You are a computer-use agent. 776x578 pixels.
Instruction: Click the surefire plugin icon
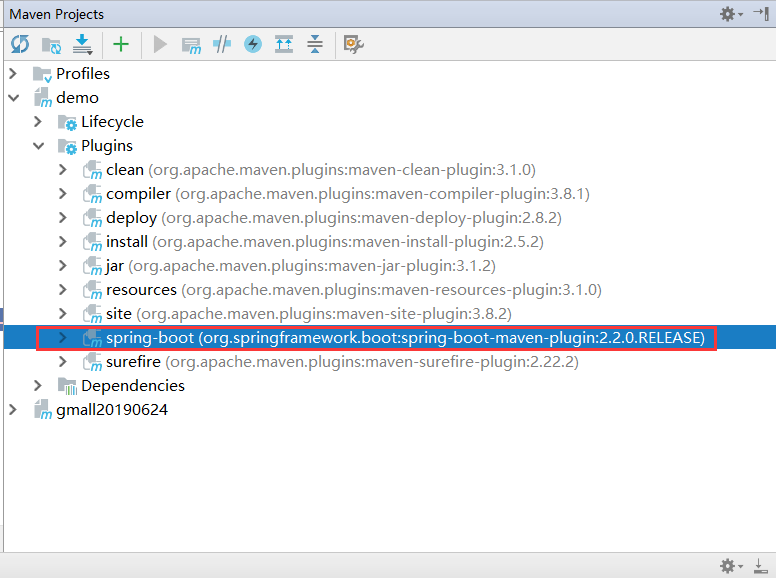coord(92,362)
